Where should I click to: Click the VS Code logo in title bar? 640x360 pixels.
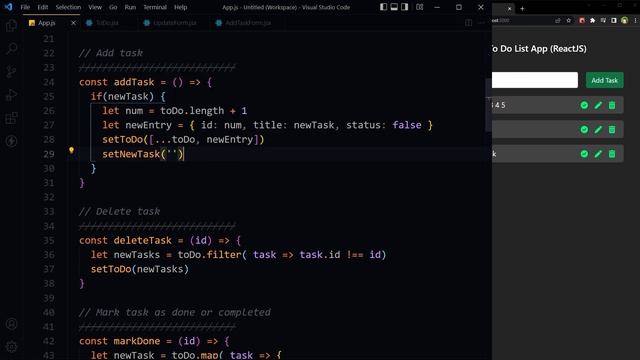[x=9, y=7]
